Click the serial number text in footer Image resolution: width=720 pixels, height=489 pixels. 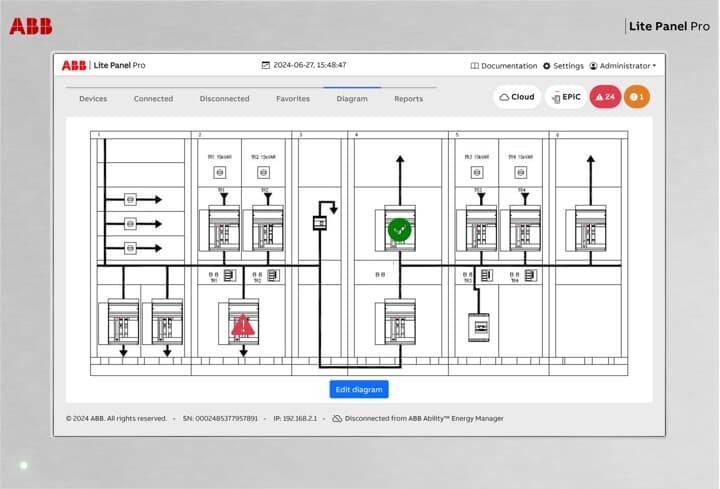(x=220, y=419)
